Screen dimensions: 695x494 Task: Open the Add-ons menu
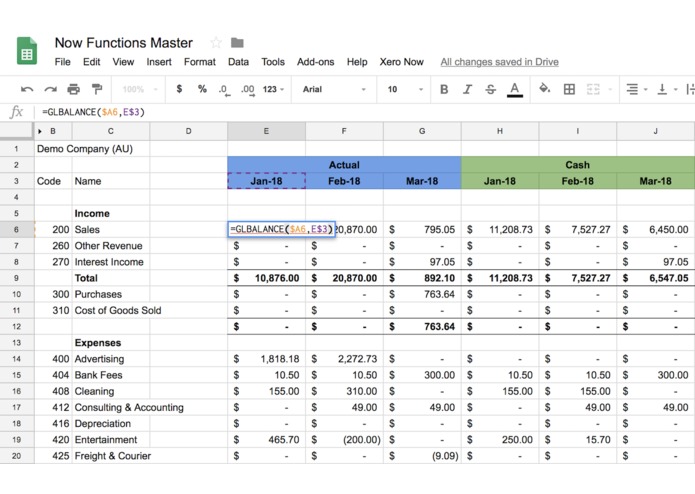tap(316, 62)
